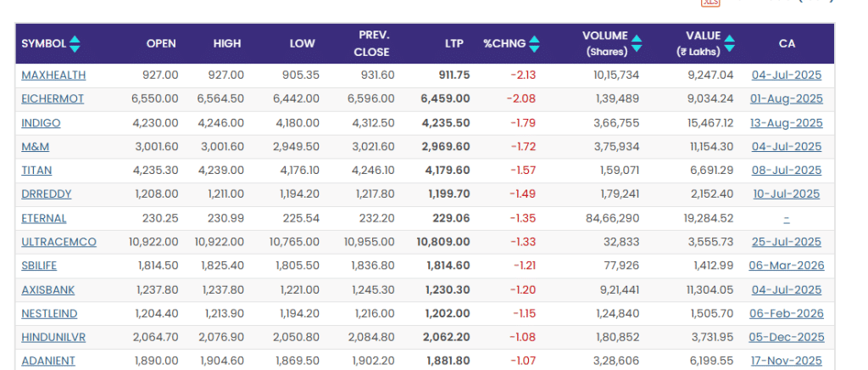Click the LTP column header
This screenshot has height=370, width=868.
click(x=453, y=44)
